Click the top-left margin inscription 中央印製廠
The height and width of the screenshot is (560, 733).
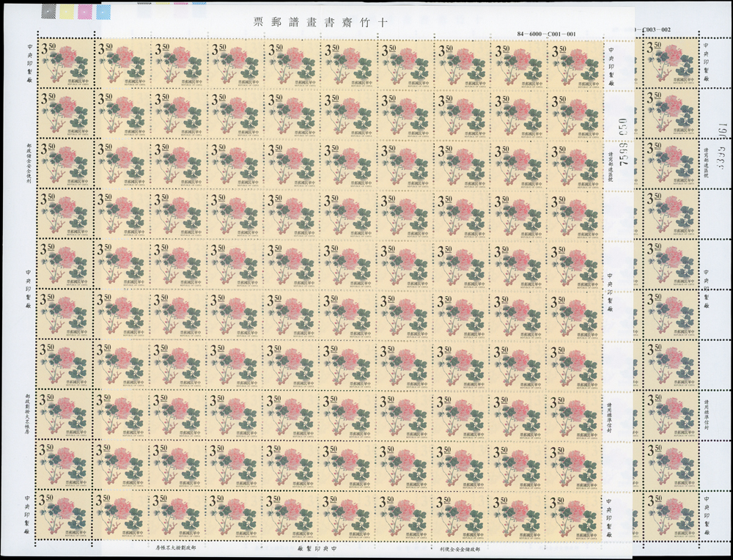coord(28,63)
